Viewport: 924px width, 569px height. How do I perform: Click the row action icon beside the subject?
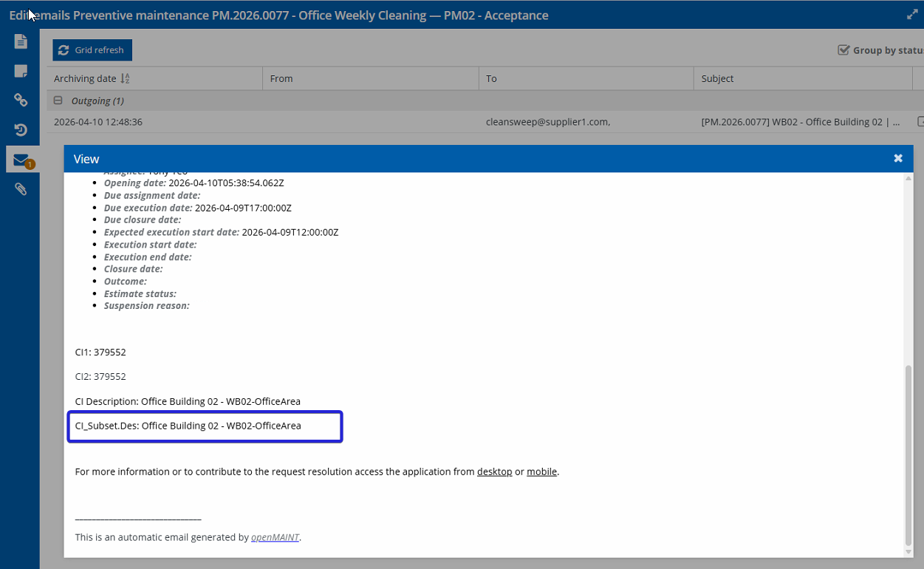point(920,122)
